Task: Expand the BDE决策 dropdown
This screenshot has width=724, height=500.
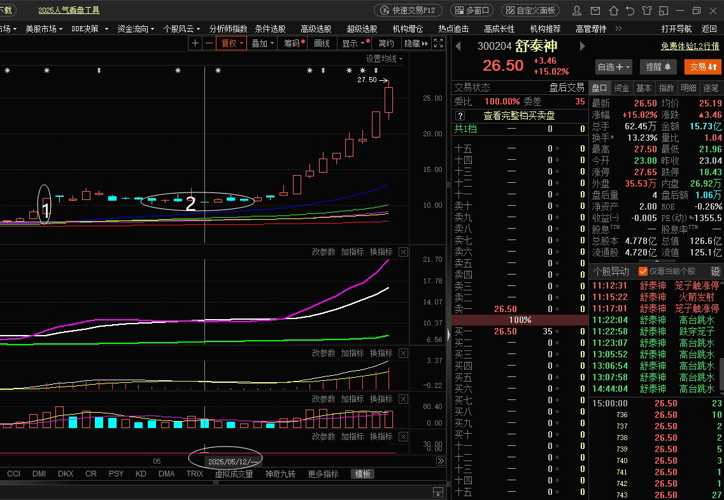Action: click(90, 29)
